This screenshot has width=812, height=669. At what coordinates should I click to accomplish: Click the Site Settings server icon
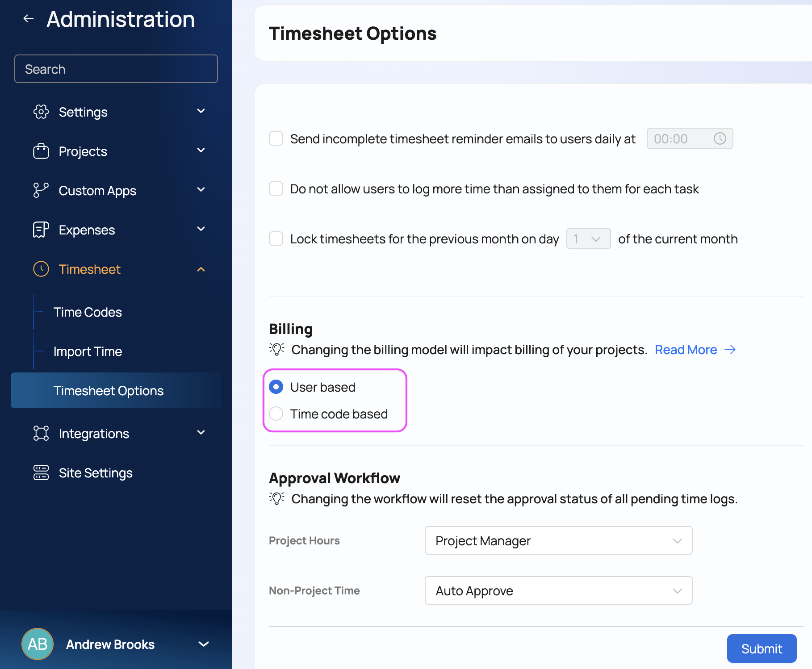pos(41,472)
